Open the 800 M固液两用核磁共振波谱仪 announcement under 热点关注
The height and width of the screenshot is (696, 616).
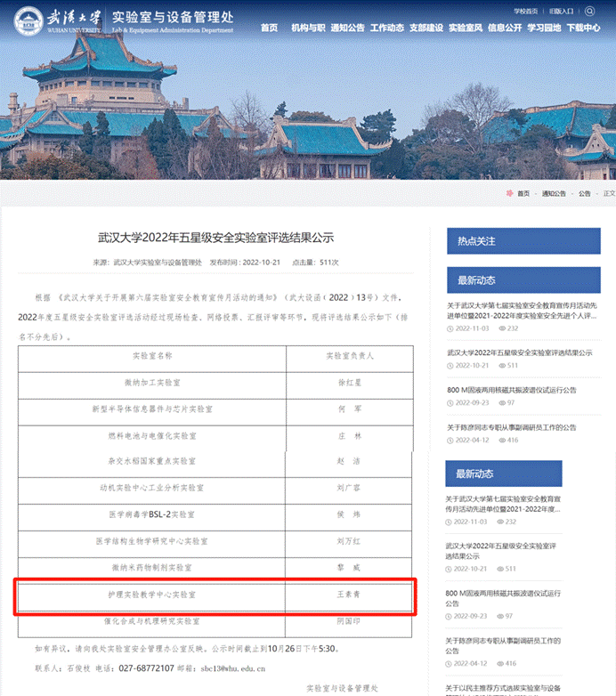coord(511,390)
